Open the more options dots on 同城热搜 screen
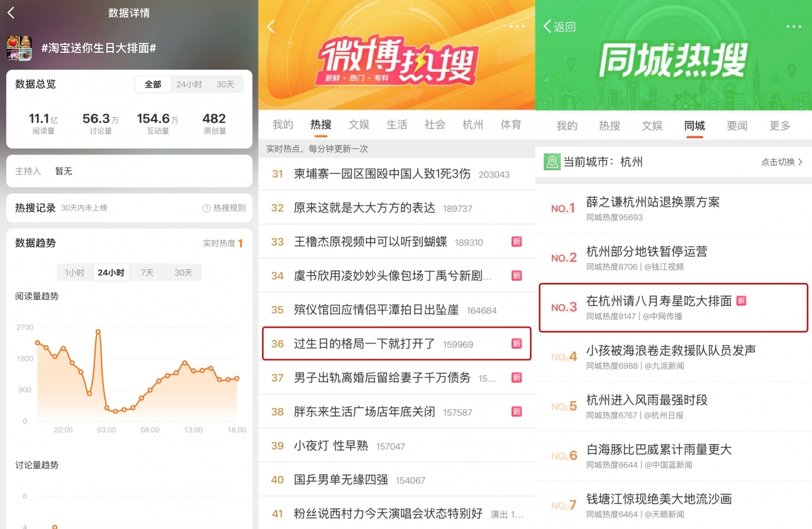The image size is (812, 529). coord(794,27)
